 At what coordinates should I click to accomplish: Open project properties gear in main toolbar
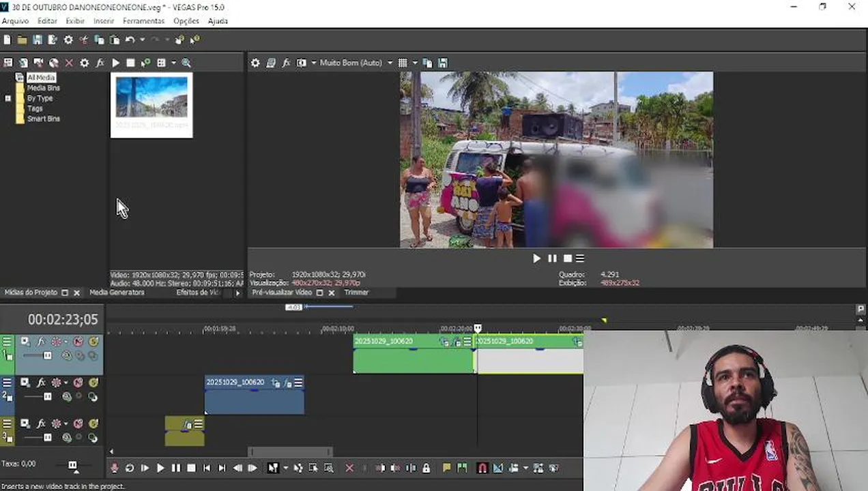[68, 40]
